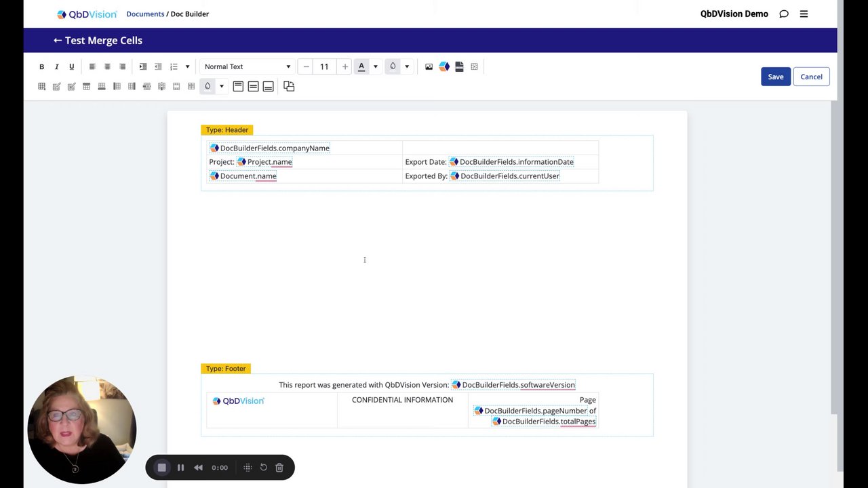
Task: Click the Doc Builder breadcrumb
Action: 190,14
